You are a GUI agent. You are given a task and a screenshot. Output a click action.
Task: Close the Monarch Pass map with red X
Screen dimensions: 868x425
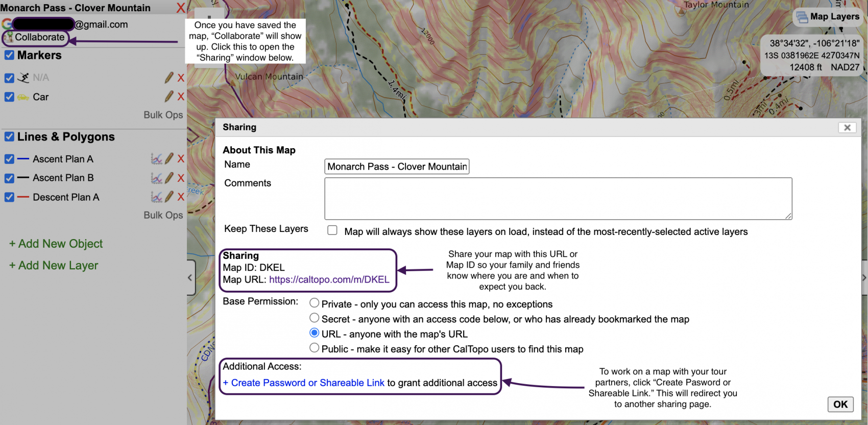click(x=181, y=8)
